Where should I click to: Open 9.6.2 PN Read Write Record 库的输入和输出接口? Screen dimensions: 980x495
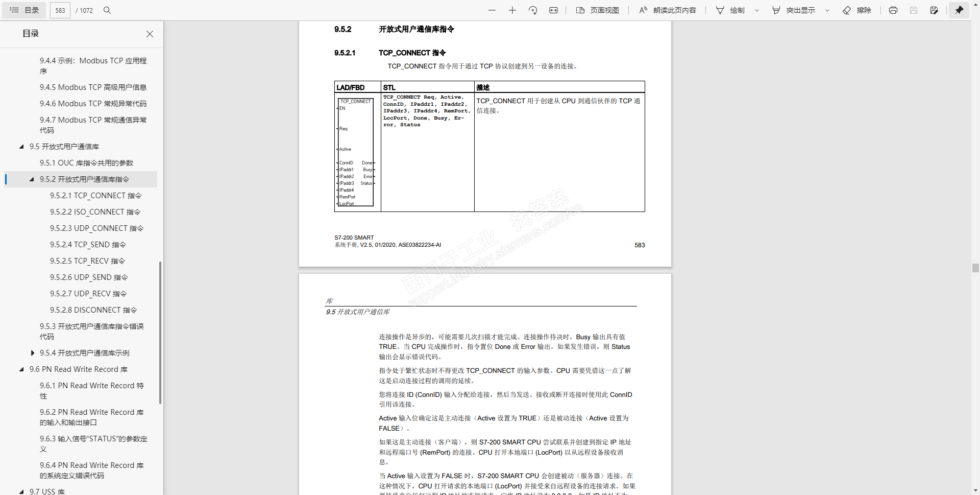92,417
